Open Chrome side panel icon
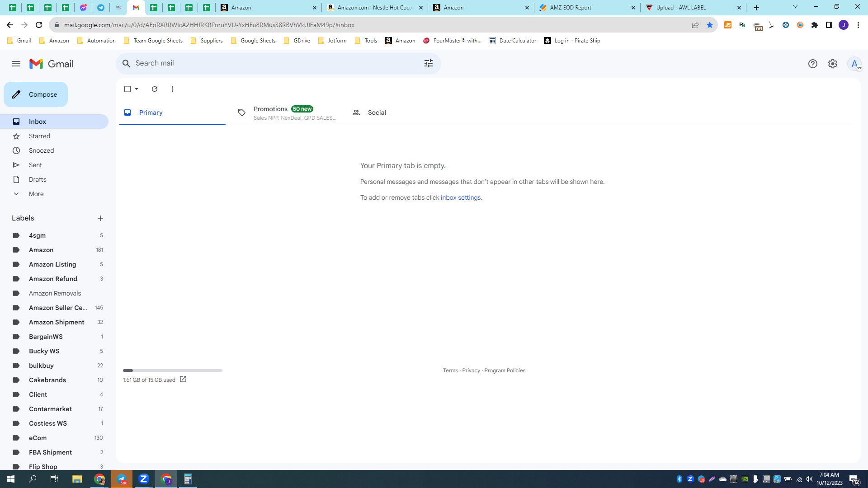 point(829,25)
